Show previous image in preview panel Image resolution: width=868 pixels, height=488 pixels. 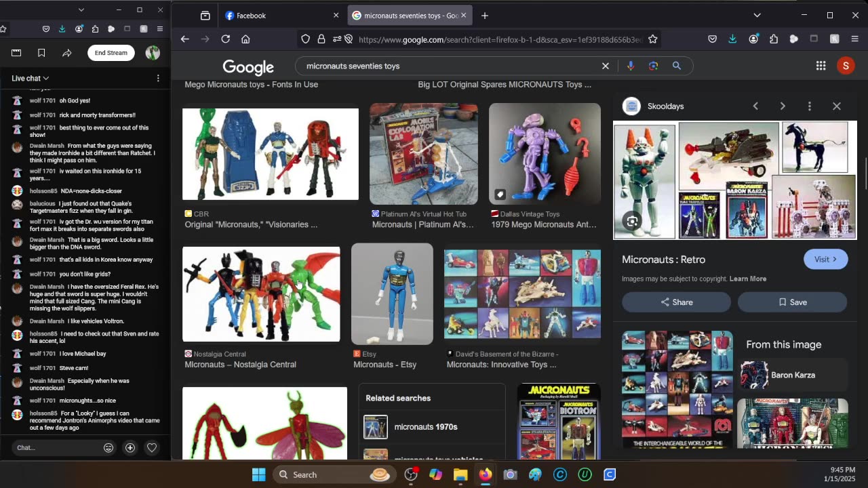tap(755, 106)
